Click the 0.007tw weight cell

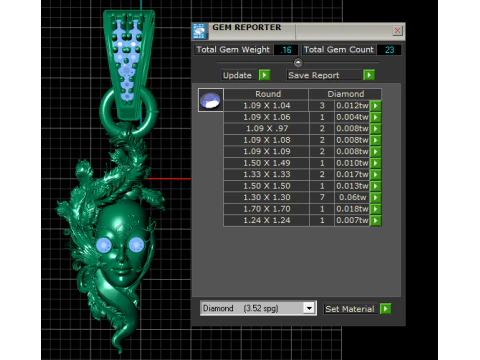pyautogui.click(x=352, y=221)
